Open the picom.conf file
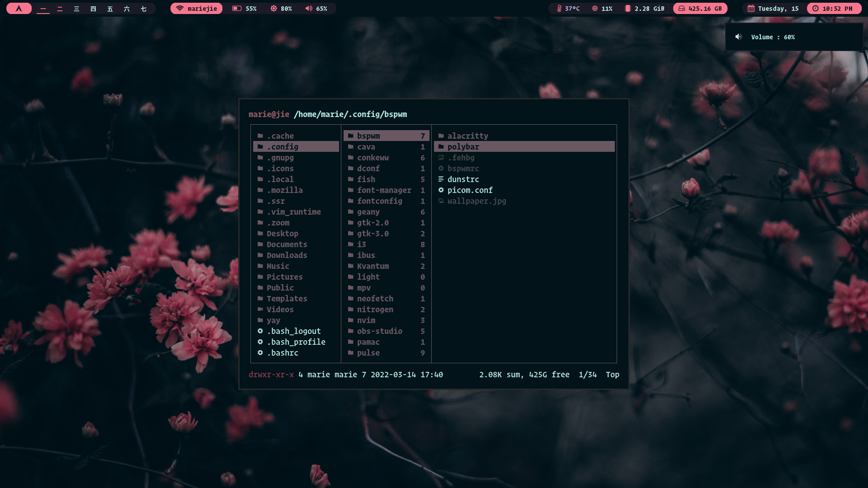The height and width of the screenshot is (488, 868). click(x=470, y=190)
